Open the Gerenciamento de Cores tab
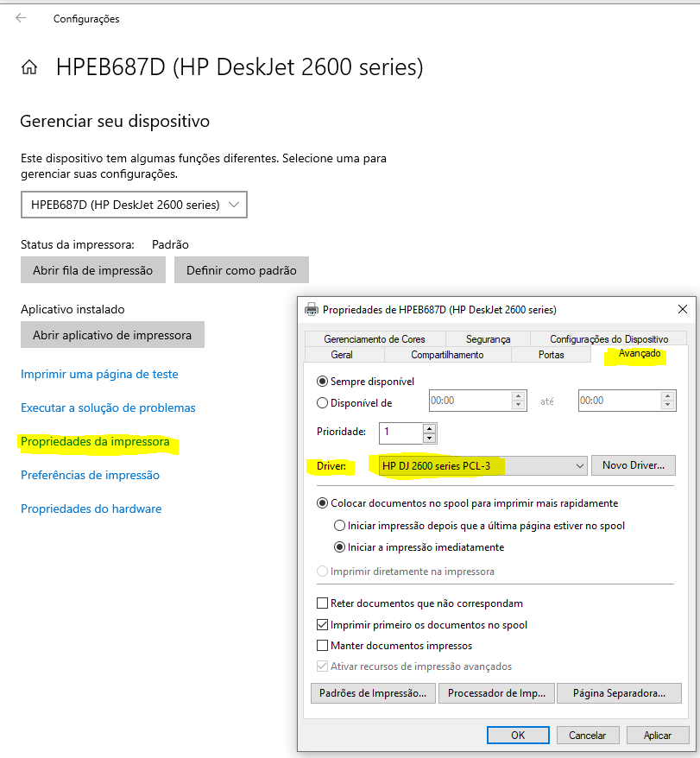 [375, 339]
